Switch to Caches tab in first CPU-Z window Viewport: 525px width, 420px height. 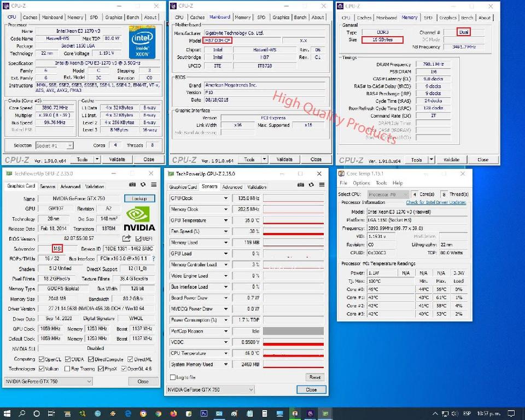(30, 17)
